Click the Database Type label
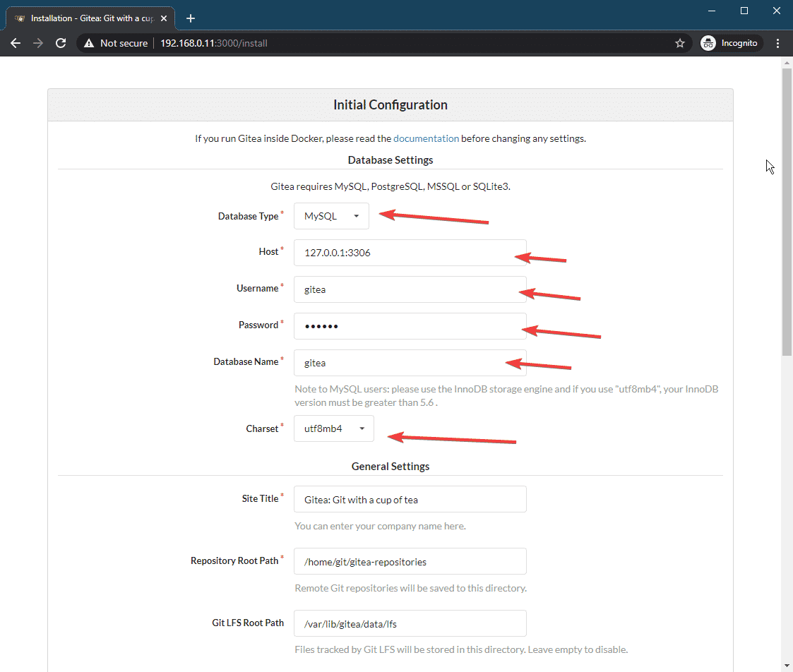Viewport: 793px width, 672px height. tap(249, 216)
